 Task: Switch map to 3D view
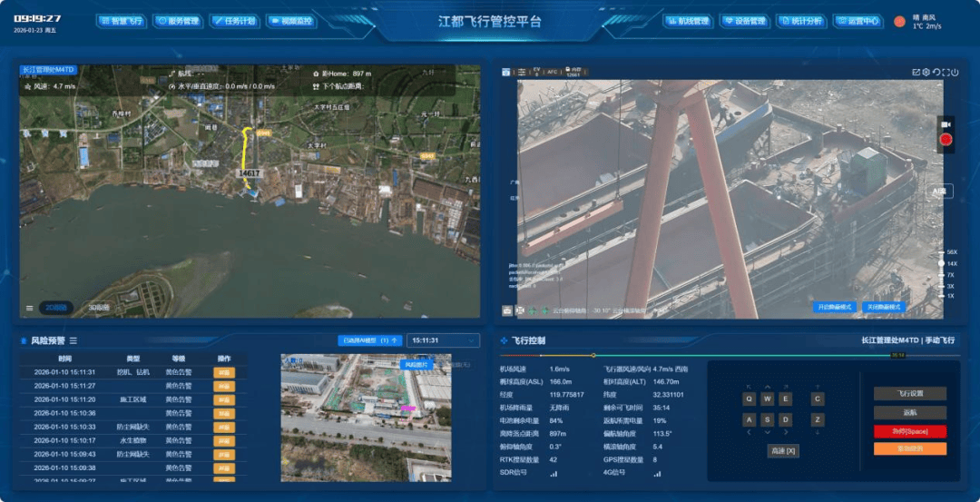click(98, 308)
